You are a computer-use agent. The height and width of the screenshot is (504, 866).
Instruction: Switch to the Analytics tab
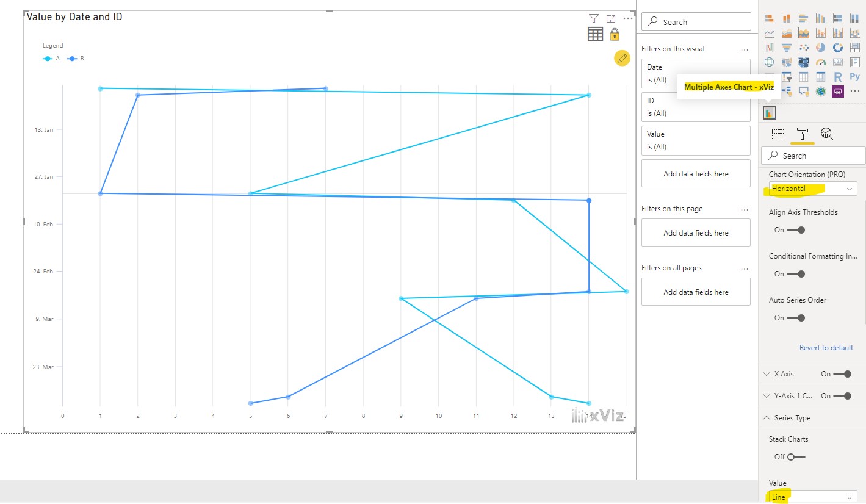pos(826,134)
